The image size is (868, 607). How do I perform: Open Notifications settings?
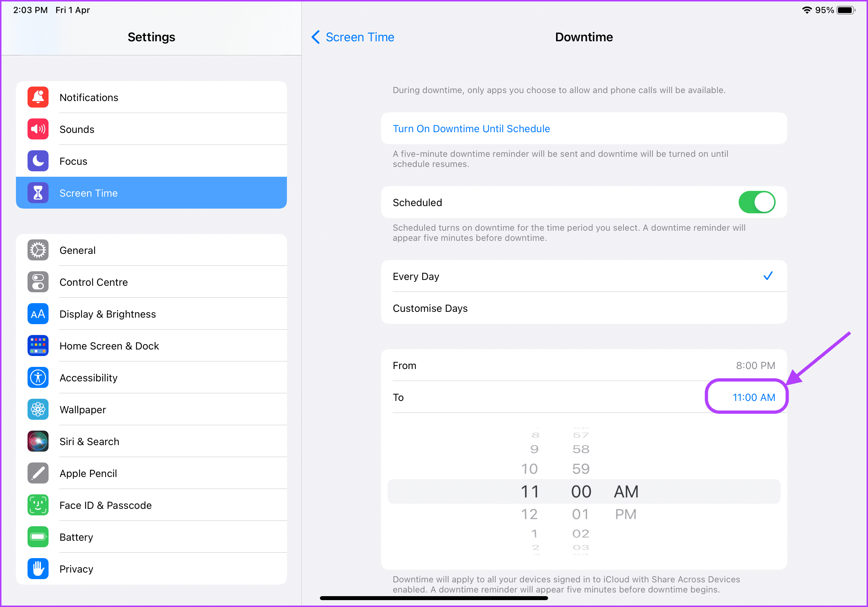[x=151, y=97]
